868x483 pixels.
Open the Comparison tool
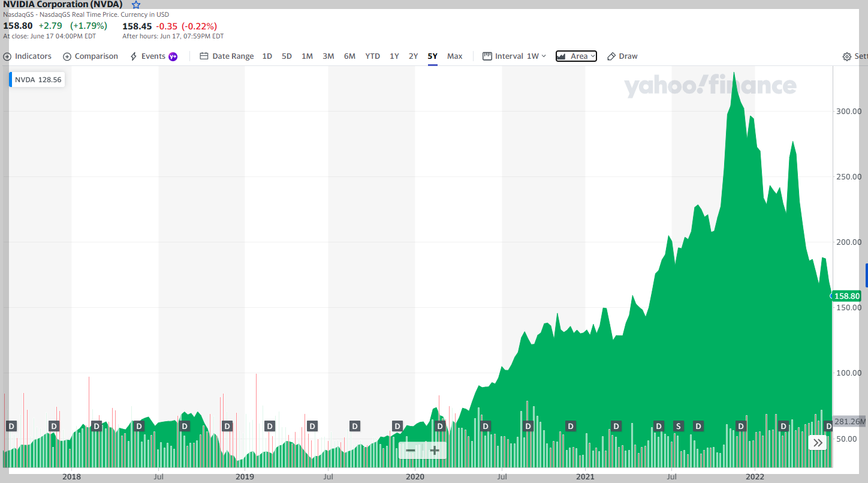91,56
